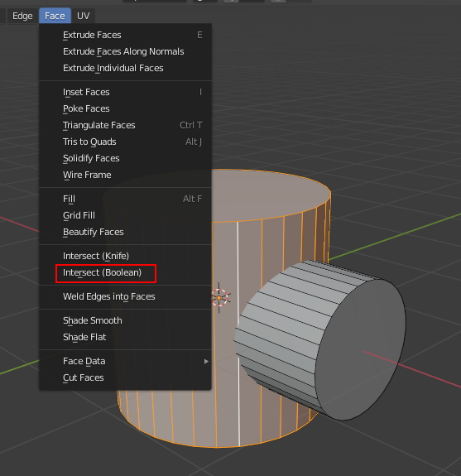Click the 3D cursor in the viewport
Image resolution: width=461 pixels, height=476 pixels.
(219, 298)
